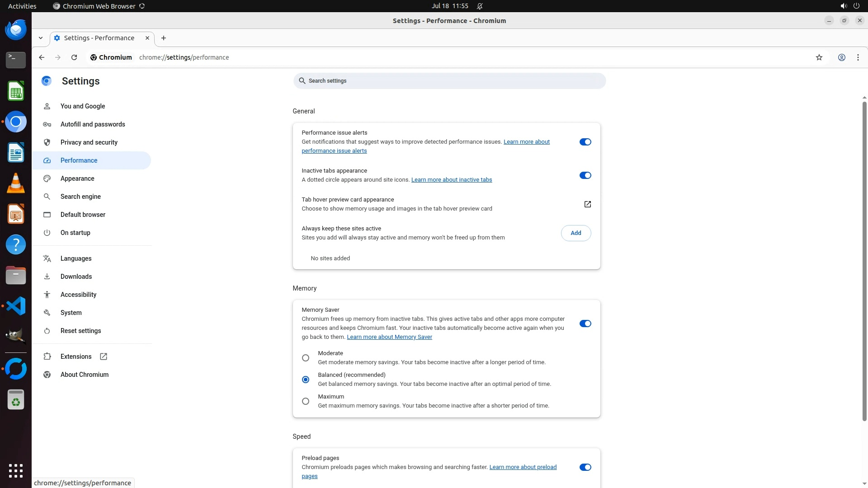Click the Add button for always active sites
The height and width of the screenshot is (488, 868).
point(576,233)
